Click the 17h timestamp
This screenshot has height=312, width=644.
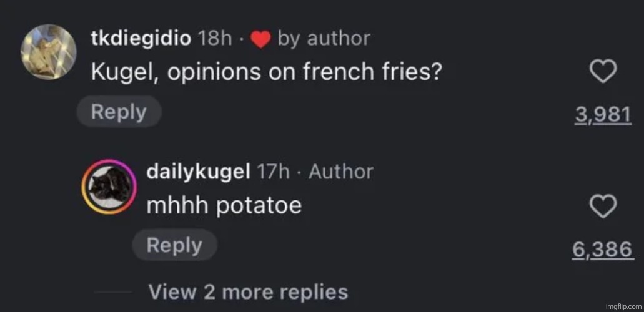click(269, 172)
